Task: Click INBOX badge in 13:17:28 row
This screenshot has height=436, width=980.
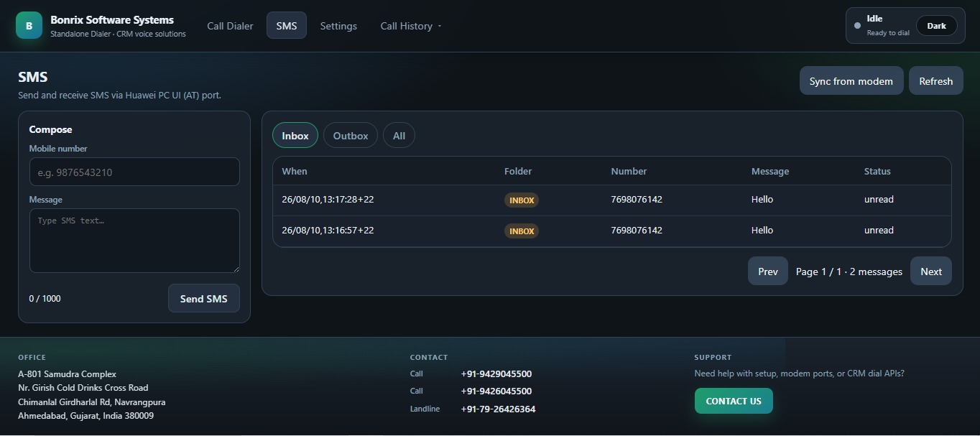Action: pyautogui.click(x=522, y=200)
